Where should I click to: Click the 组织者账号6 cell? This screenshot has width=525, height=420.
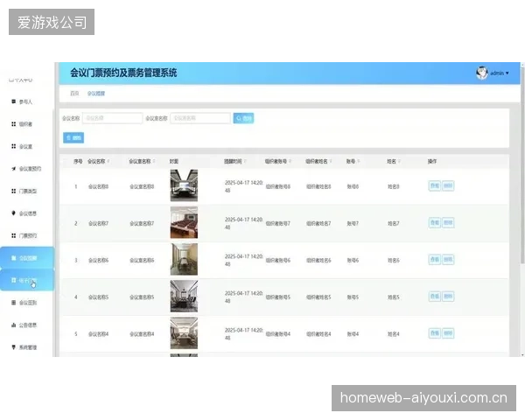(278, 260)
